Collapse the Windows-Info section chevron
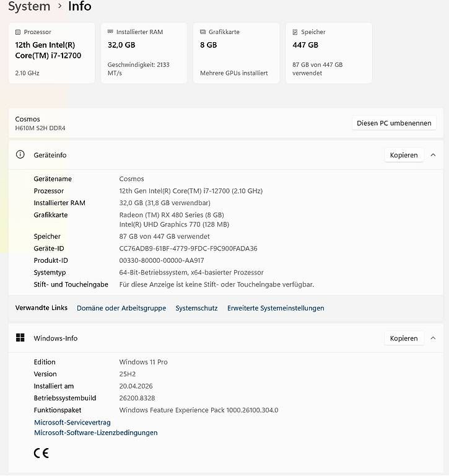The height and width of the screenshot is (476, 449). tap(433, 338)
